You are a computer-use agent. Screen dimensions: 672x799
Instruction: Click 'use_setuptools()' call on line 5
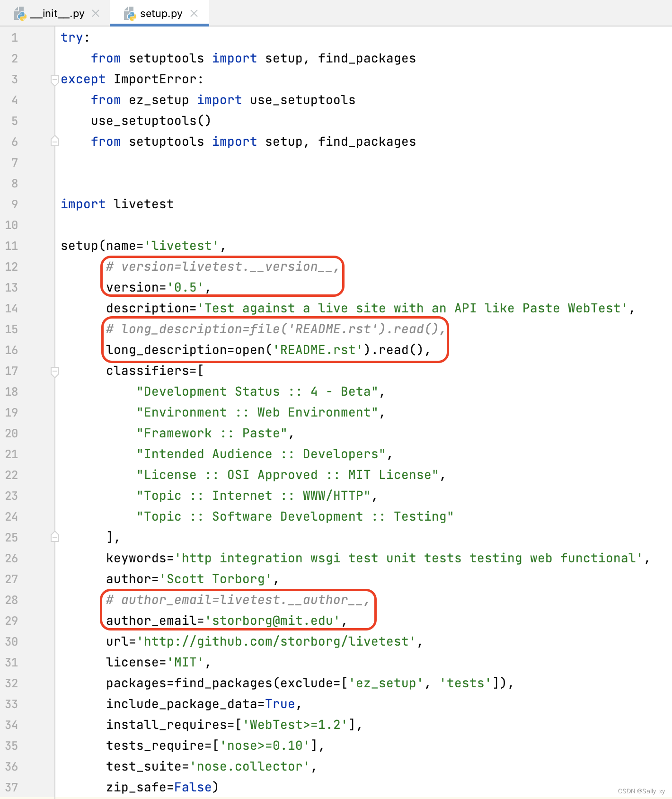(x=151, y=121)
